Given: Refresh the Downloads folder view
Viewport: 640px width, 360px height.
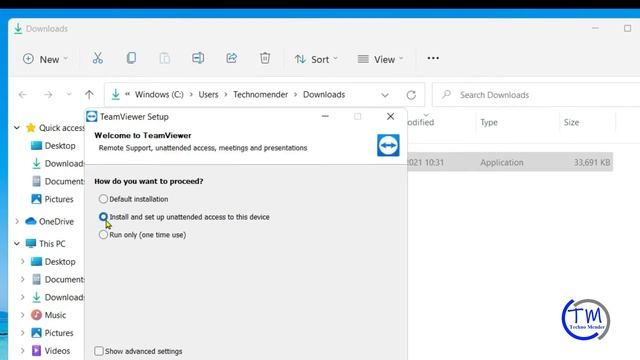Looking at the screenshot, I should point(411,95).
